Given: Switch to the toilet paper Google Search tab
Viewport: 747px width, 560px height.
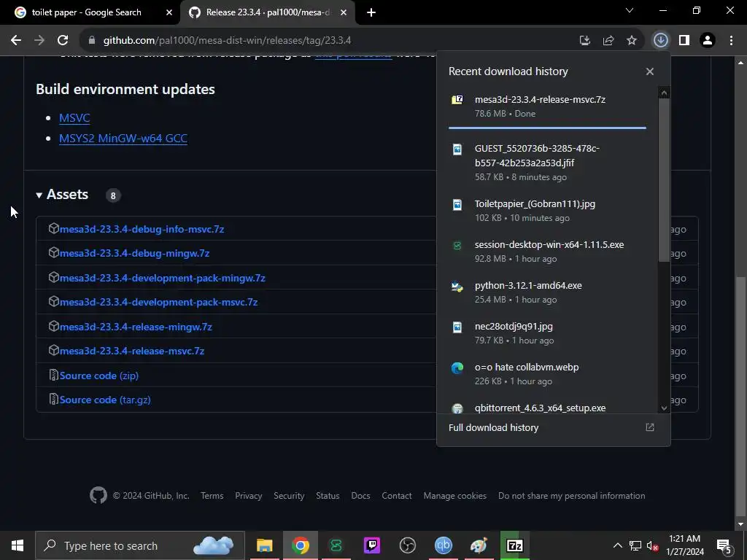Looking at the screenshot, I should pyautogui.click(x=90, y=12).
